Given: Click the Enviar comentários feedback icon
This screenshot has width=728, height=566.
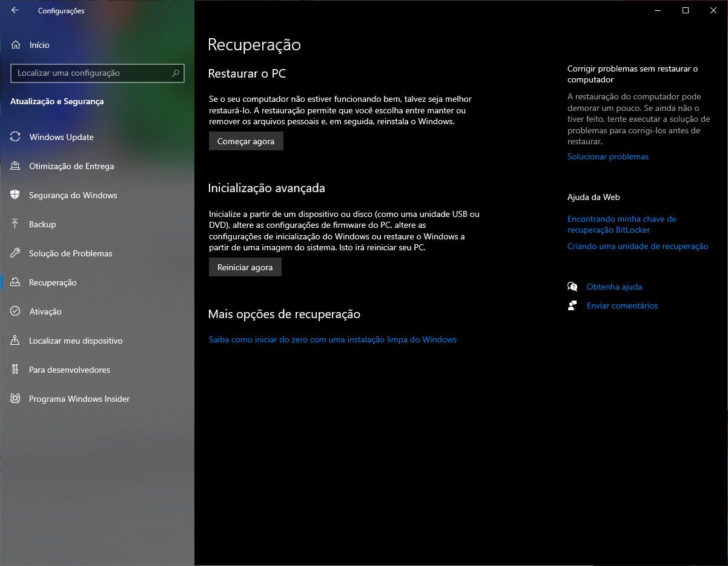Looking at the screenshot, I should click(x=572, y=305).
